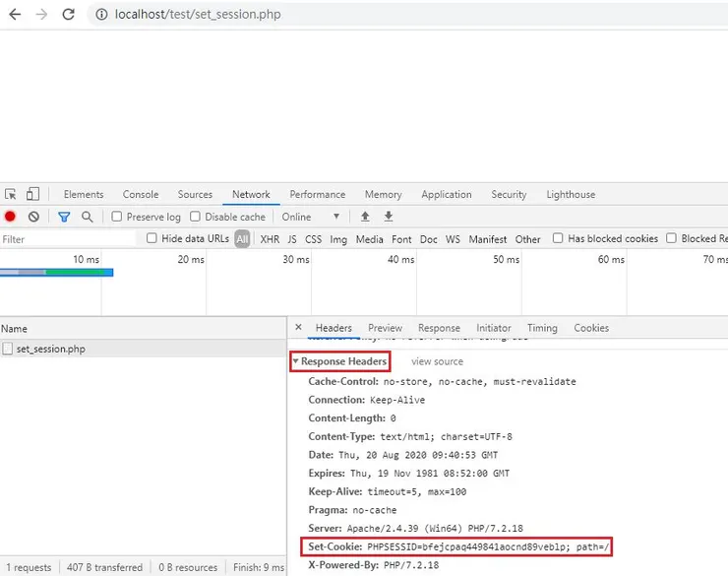
Task: Filter requests by WS
Action: coord(453,239)
